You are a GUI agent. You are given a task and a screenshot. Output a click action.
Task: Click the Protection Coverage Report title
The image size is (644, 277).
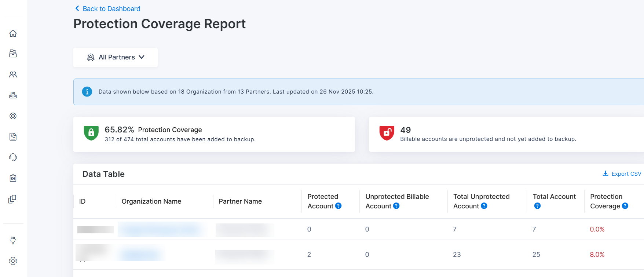click(160, 24)
